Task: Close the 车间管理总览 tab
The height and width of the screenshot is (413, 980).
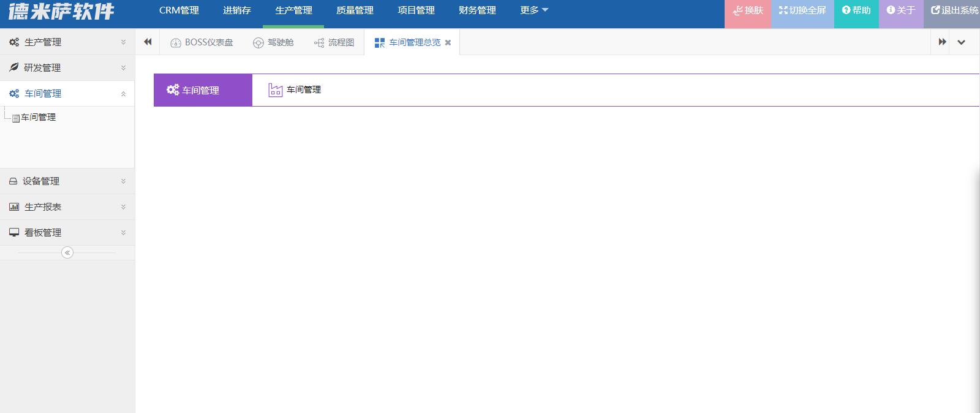Action: pos(448,43)
